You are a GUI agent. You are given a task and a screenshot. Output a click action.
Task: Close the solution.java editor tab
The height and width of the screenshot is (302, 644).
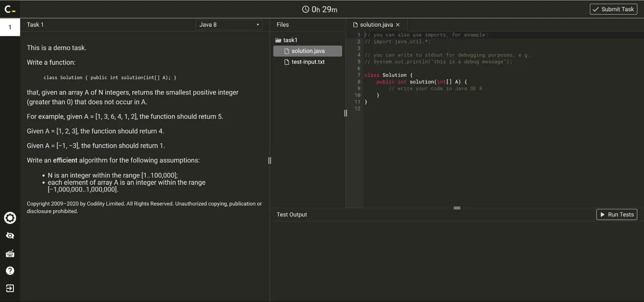tap(398, 25)
